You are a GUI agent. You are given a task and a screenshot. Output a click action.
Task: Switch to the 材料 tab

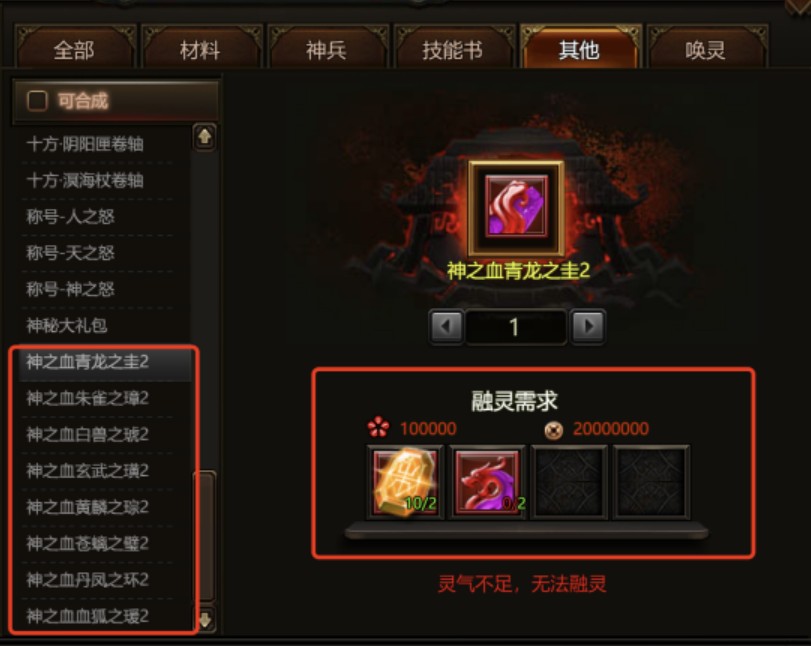click(200, 50)
